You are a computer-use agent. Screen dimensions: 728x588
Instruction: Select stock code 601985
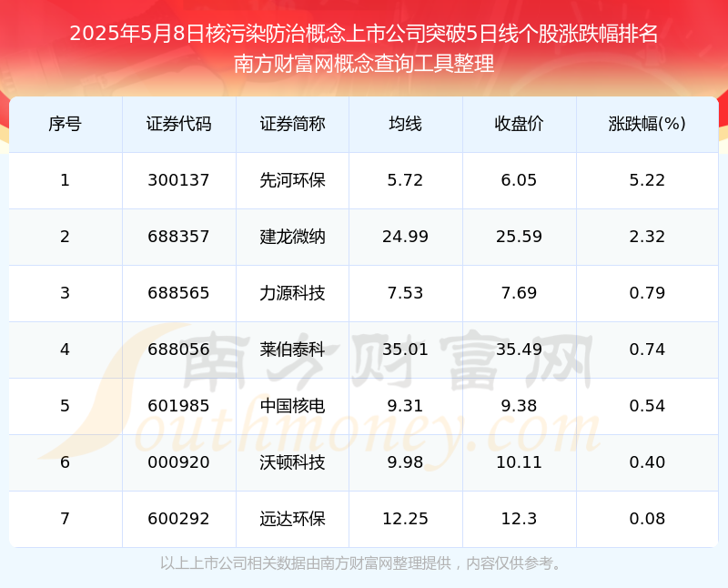point(178,406)
